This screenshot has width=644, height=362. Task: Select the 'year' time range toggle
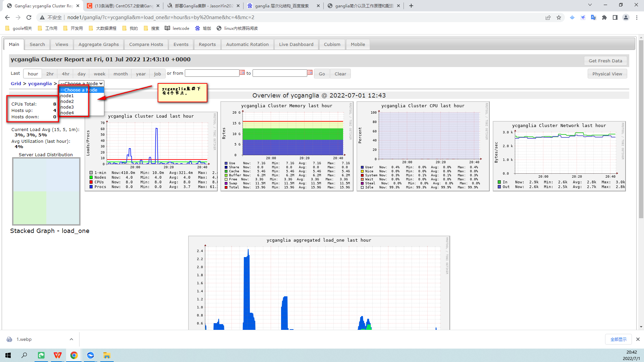[141, 74]
